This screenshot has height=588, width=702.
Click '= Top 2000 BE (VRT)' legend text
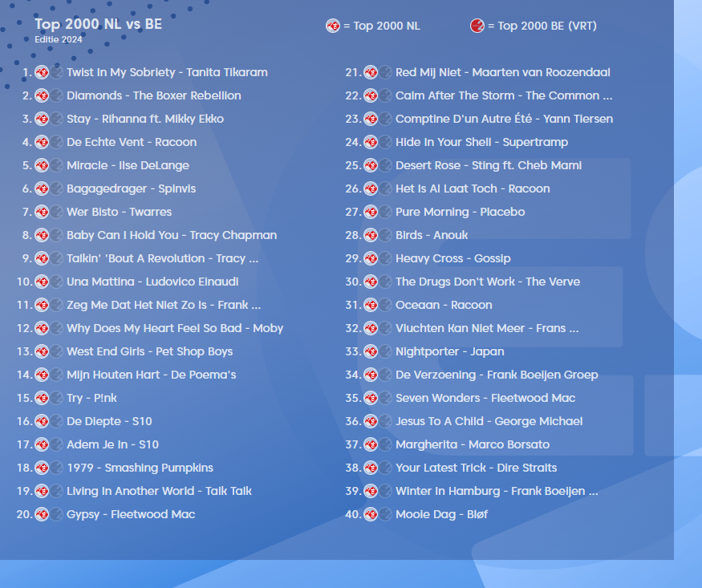[542, 26]
